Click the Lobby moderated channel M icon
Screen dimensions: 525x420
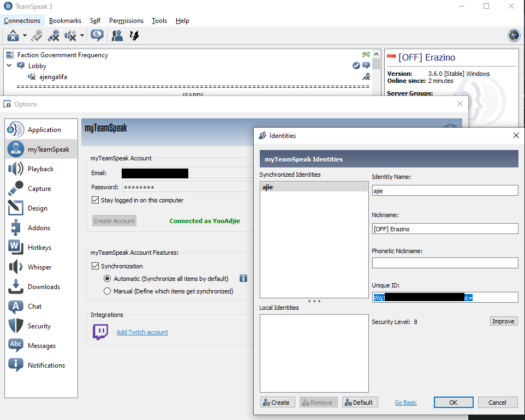point(366,65)
